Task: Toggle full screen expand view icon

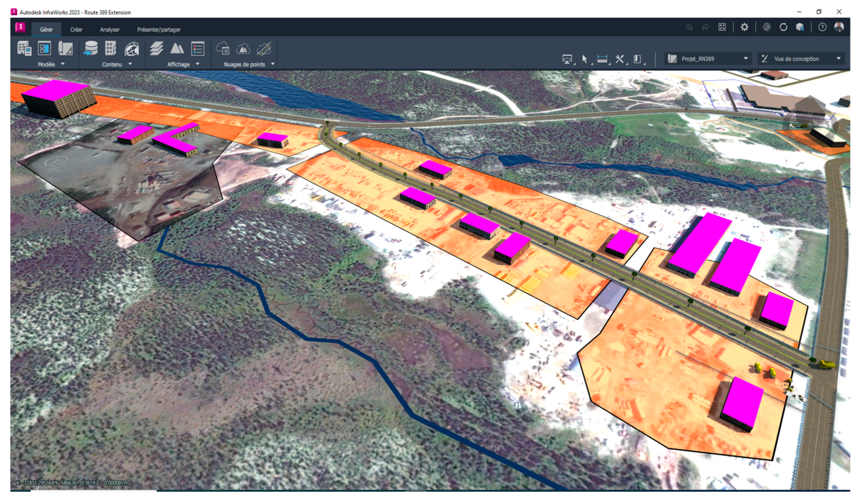Action: 722,27
